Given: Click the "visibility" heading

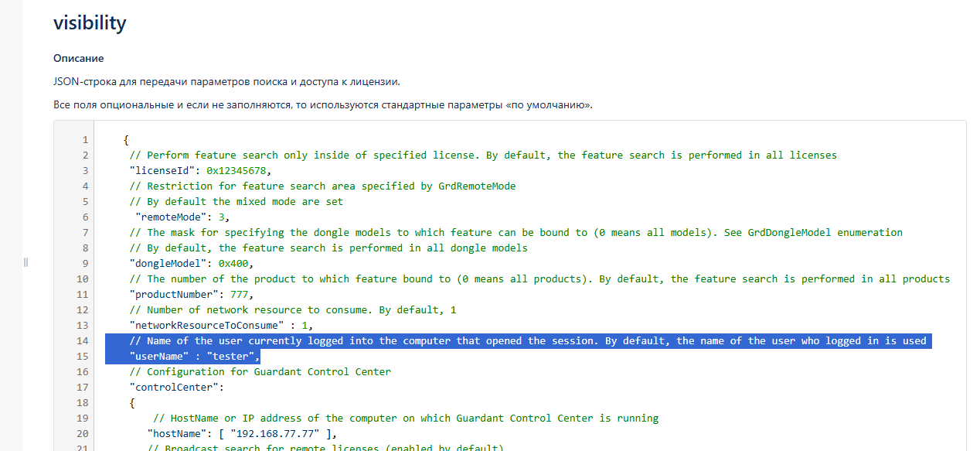Looking at the screenshot, I should [90, 23].
